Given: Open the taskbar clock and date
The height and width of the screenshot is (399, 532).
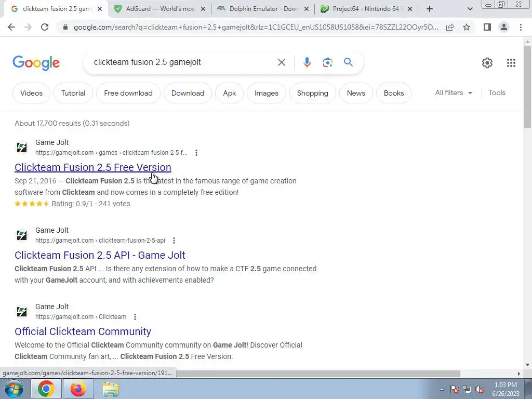Looking at the screenshot, I should click(x=506, y=389).
